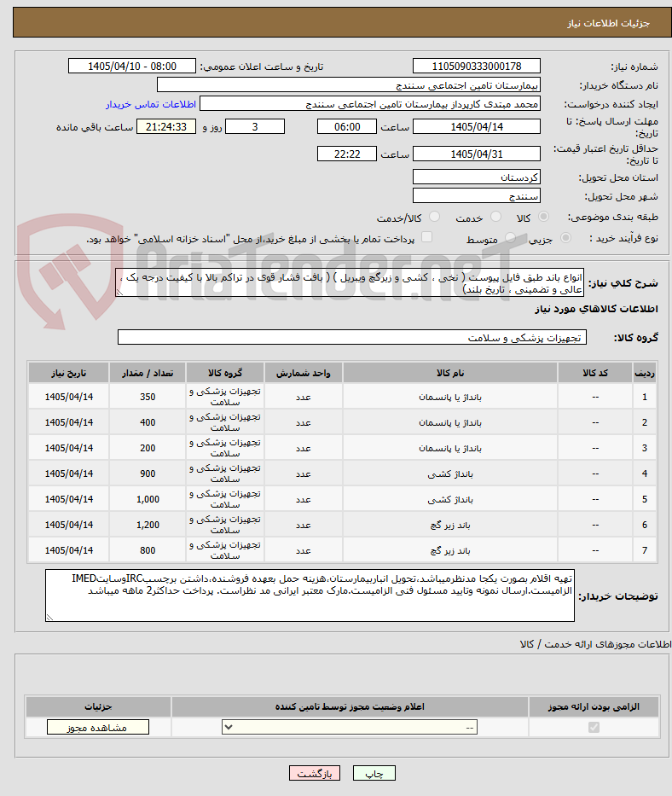This screenshot has height=796, width=672.
Task: Click quantity 350 in row 1
Action: [148, 397]
